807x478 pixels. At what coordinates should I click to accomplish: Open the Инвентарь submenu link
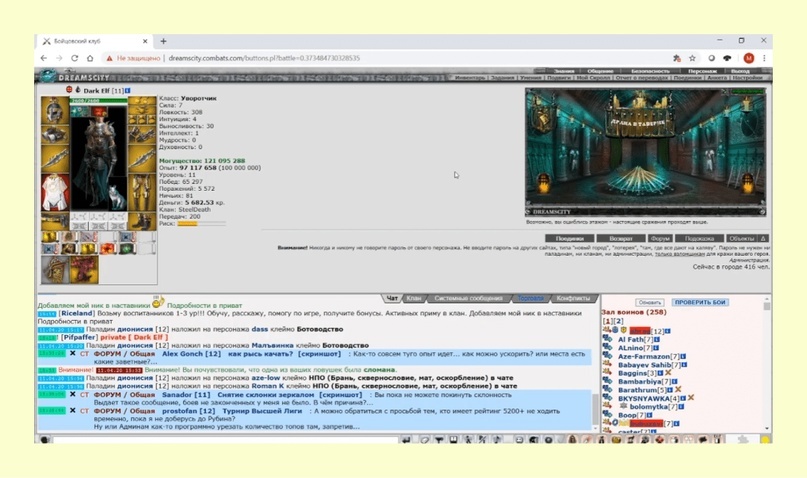469,78
